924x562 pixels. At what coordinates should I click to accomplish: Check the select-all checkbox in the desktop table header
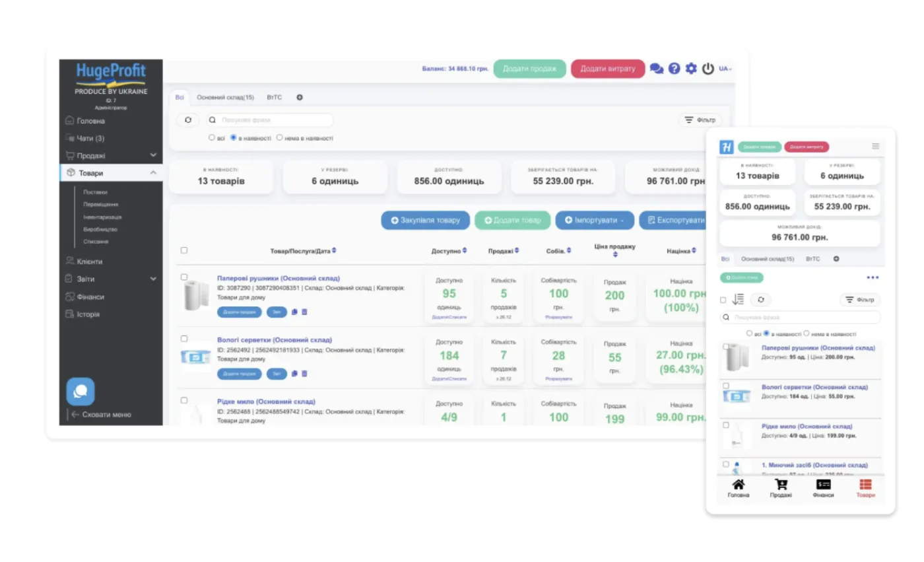(184, 250)
